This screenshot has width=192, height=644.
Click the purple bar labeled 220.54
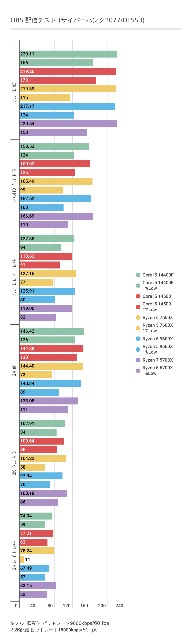point(68,124)
